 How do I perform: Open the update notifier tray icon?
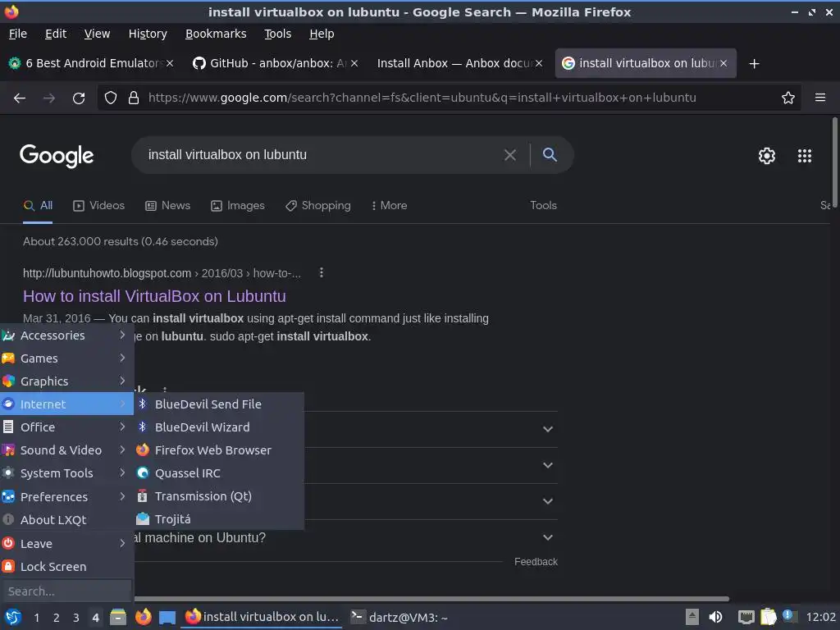[x=789, y=616]
